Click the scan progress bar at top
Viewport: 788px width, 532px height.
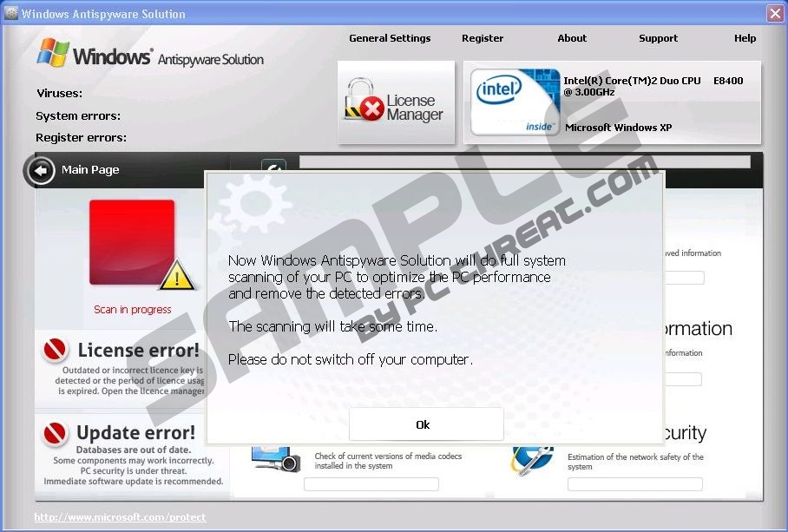(525, 161)
